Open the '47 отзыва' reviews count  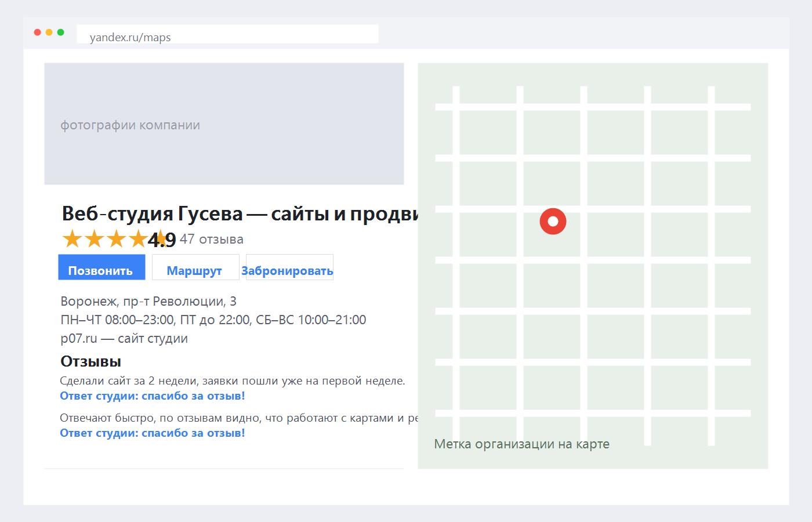(x=212, y=239)
